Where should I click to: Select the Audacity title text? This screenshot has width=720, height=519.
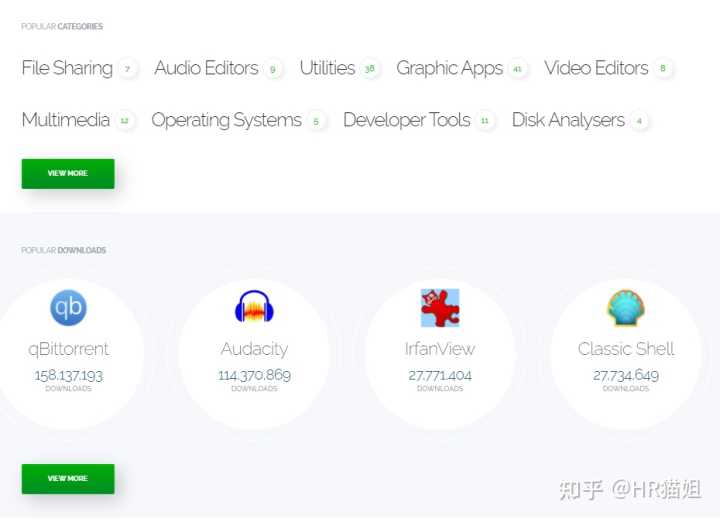(x=254, y=349)
